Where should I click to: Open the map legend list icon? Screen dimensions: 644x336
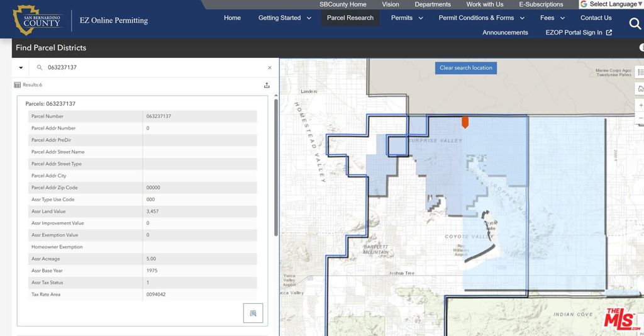pyautogui.click(x=640, y=73)
